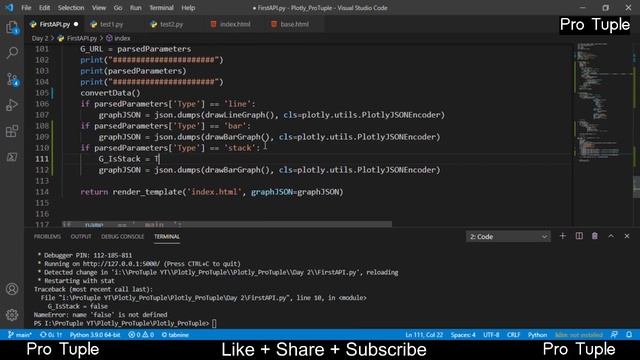The width and height of the screenshot is (640, 360).
Task: Switch to the PROBLEMS panel tab
Action: (47, 236)
